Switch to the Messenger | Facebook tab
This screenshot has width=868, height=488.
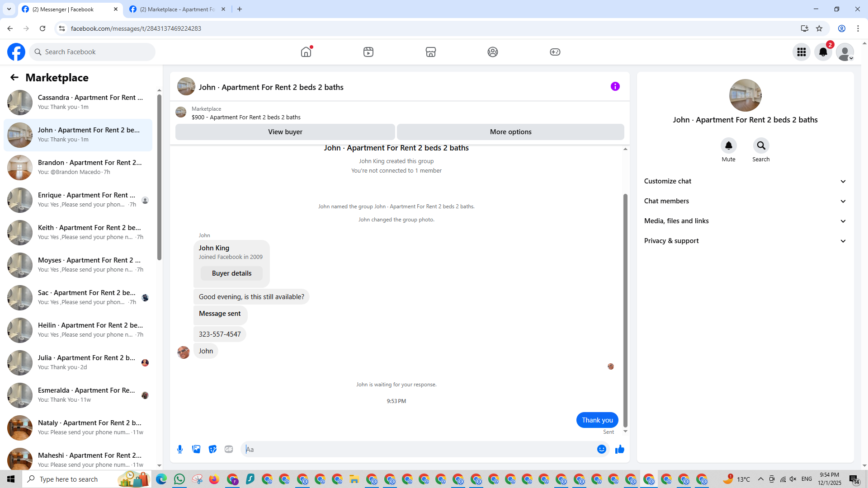pos(70,9)
